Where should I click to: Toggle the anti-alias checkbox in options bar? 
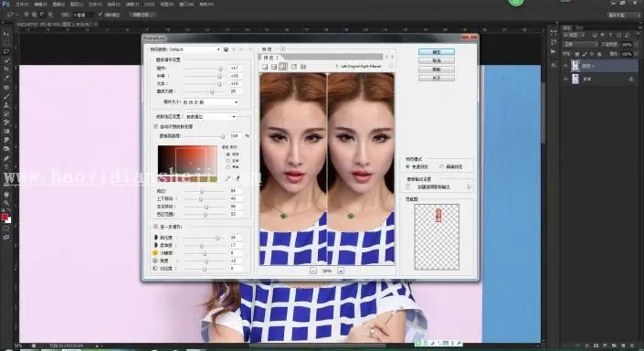pos(100,15)
